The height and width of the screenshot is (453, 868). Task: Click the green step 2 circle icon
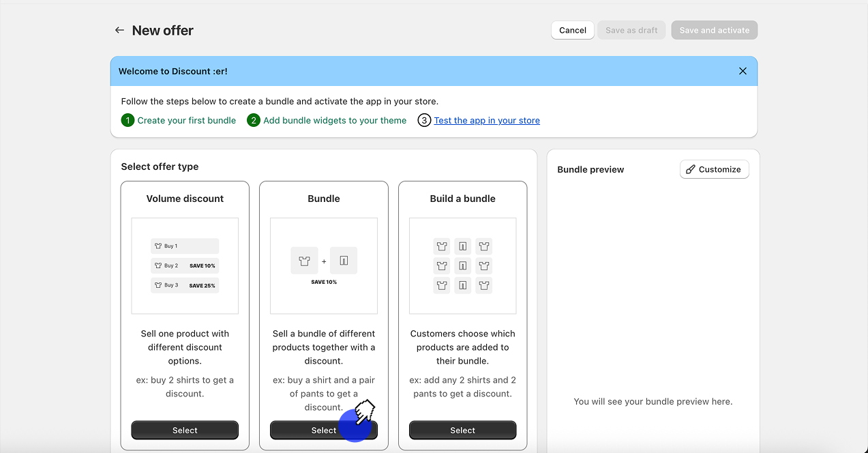tap(254, 121)
